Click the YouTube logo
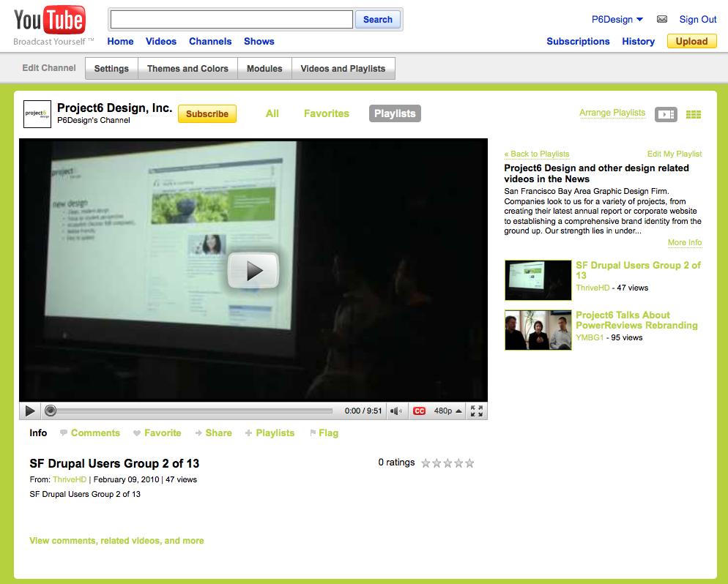Viewport: 728px width, 584px height. tap(50, 20)
